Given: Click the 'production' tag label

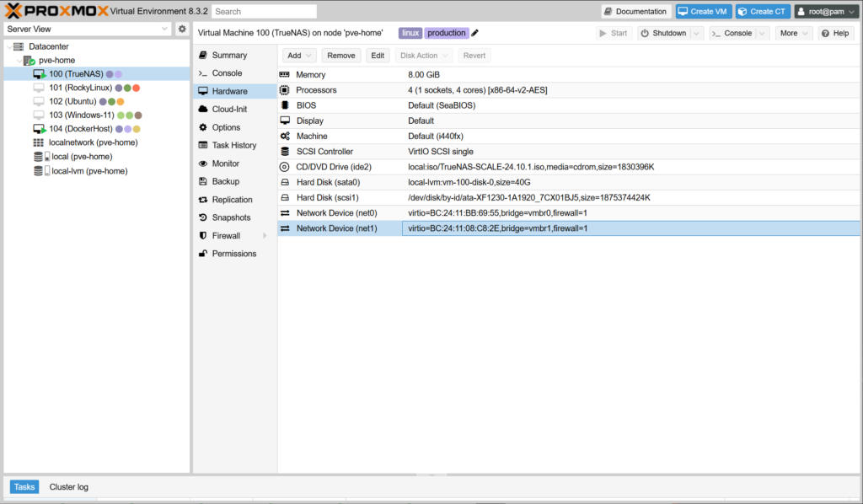Looking at the screenshot, I should click(x=446, y=33).
